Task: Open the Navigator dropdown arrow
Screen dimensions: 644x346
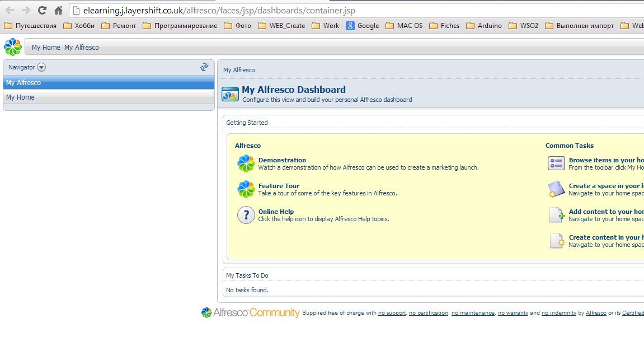Action: coord(41,67)
